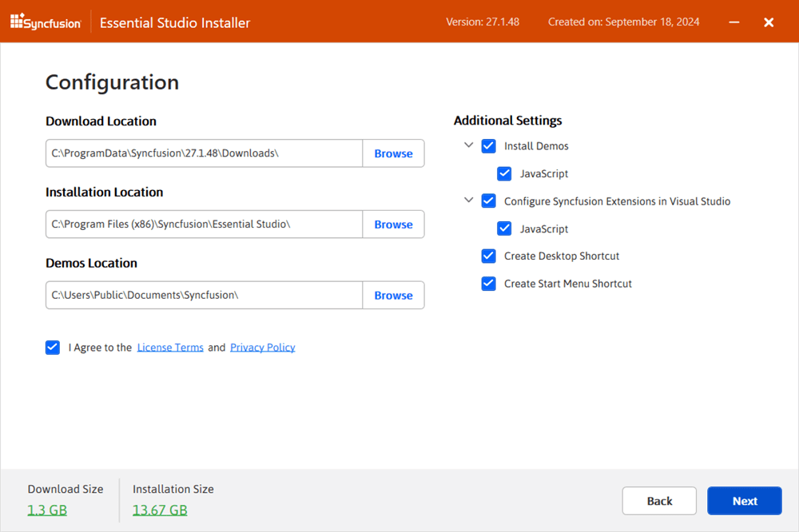Click the Demos Location path field
The width and height of the screenshot is (799, 532).
(205, 295)
